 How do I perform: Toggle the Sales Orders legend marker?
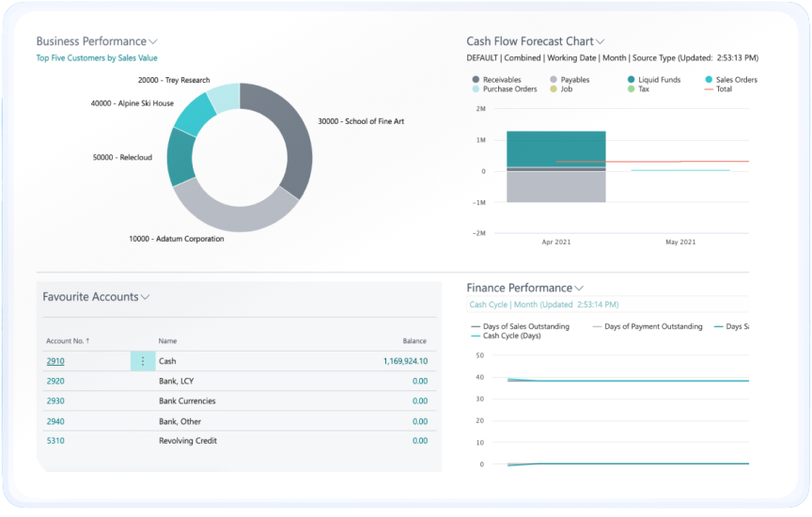[709, 80]
